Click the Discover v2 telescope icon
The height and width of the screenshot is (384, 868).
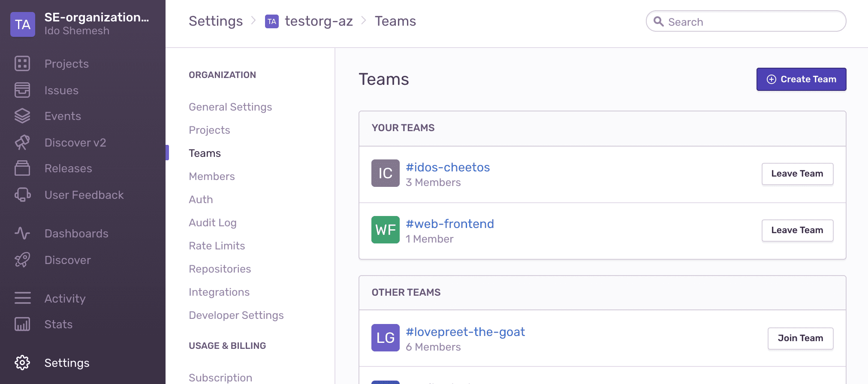tap(22, 142)
